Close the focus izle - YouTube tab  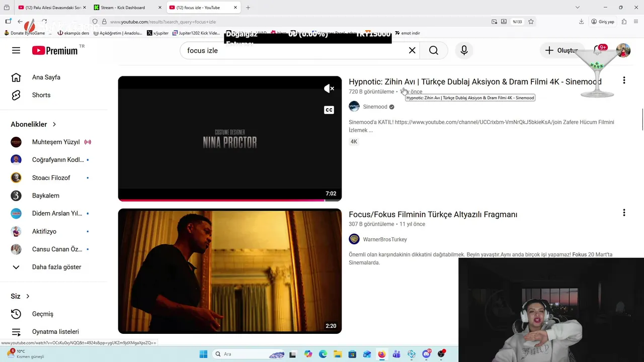click(235, 8)
